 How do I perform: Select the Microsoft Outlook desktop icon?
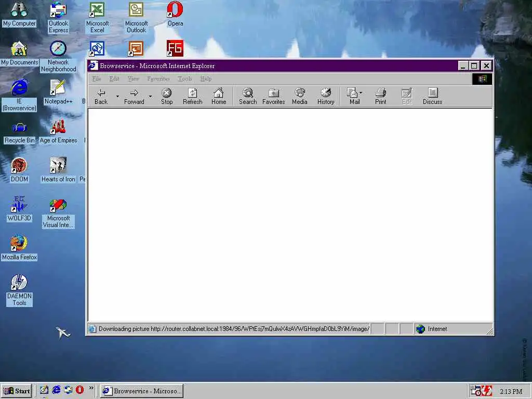point(136,18)
